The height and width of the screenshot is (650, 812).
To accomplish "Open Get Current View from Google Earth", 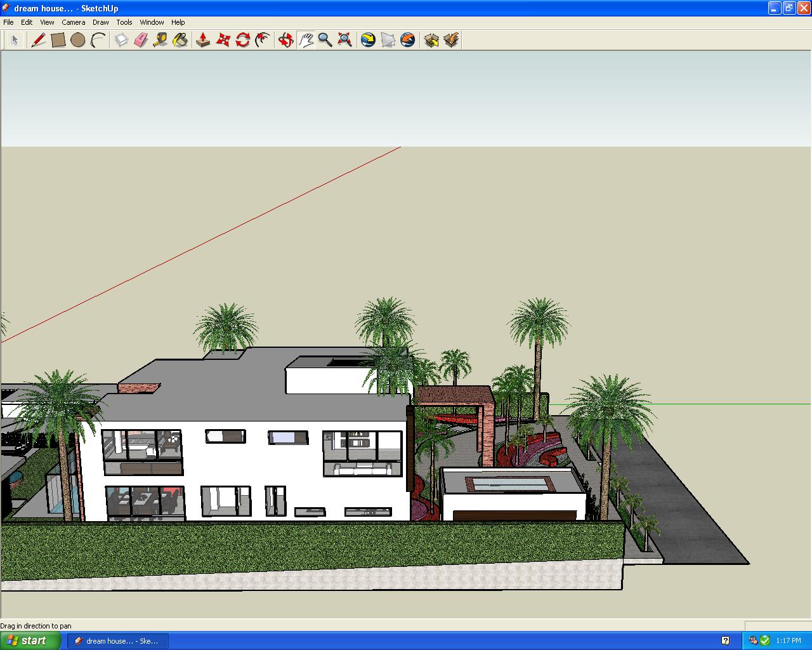I will point(368,39).
